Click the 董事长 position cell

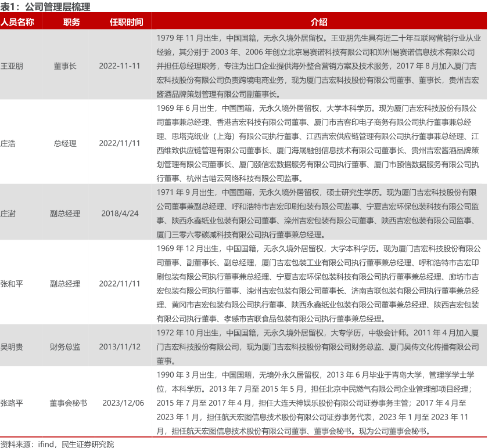tap(65, 66)
